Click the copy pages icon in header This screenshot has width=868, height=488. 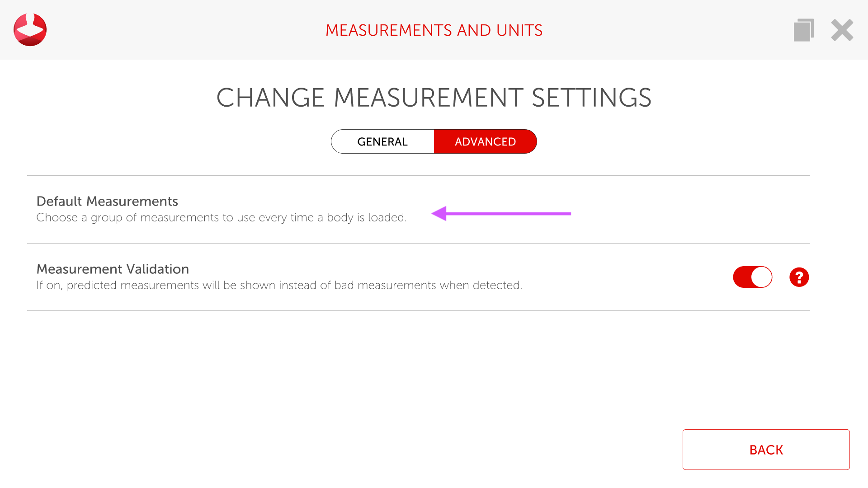(803, 30)
